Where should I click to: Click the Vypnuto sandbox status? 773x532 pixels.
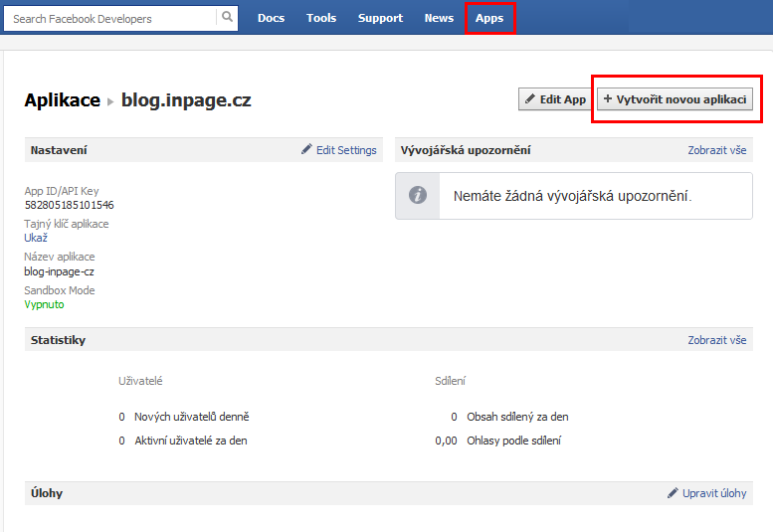pos(44,304)
